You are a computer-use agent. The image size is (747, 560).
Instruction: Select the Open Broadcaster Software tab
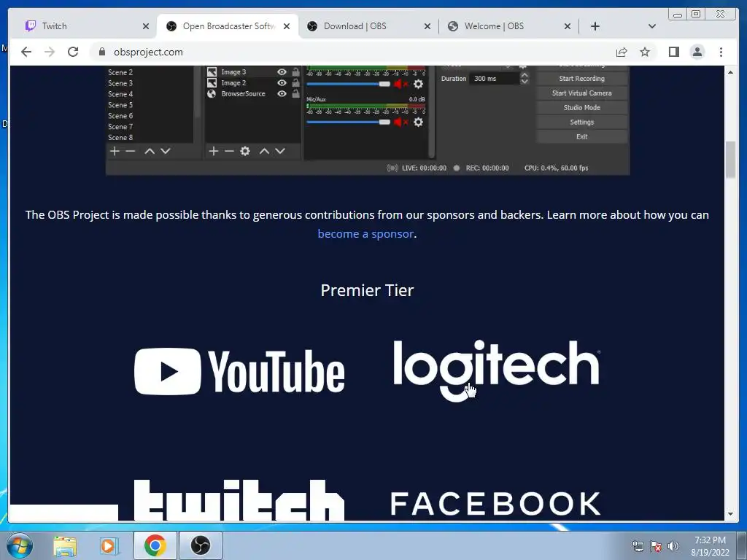point(228,26)
